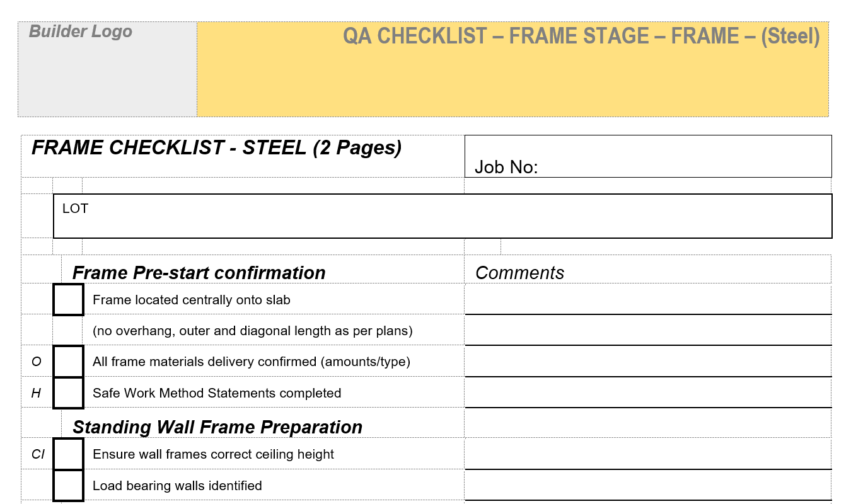Click the yellow QA CHECKLIST title banner
The height and width of the screenshot is (504, 851).
[512, 69]
